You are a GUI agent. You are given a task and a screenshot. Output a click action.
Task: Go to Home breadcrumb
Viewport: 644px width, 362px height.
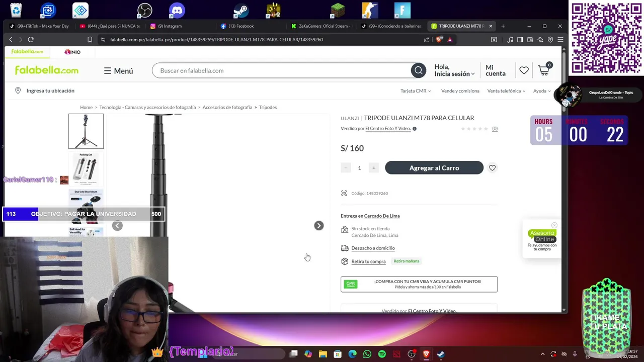pyautogui.click(x=86, y=107)
